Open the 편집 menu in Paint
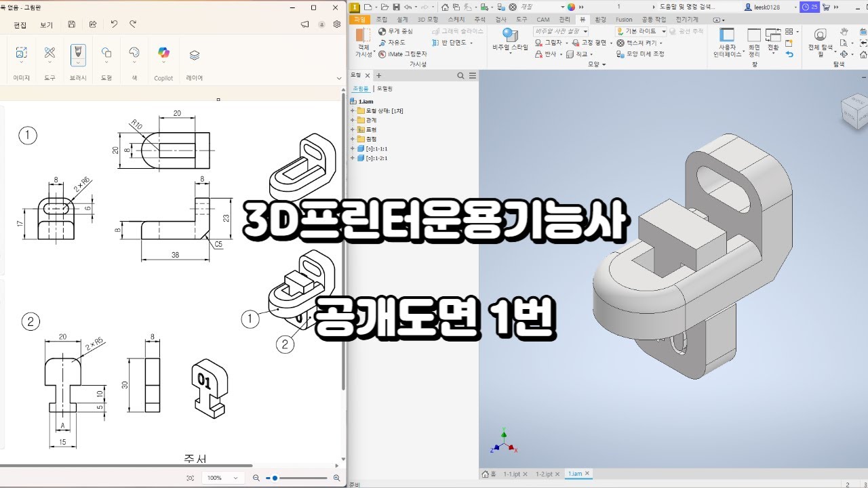This screenshot has width=868, height=488. pos(20,24)
